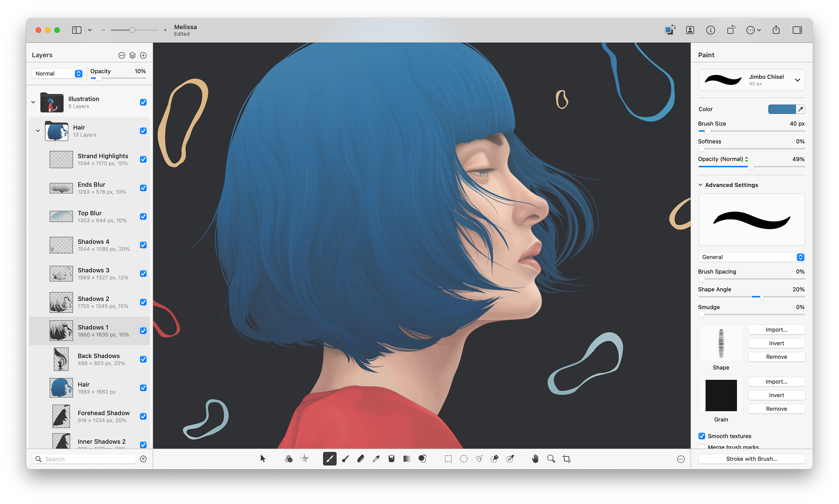Open the Share icon in toolbar
The image size is (839, 504).
click(776, 30)
